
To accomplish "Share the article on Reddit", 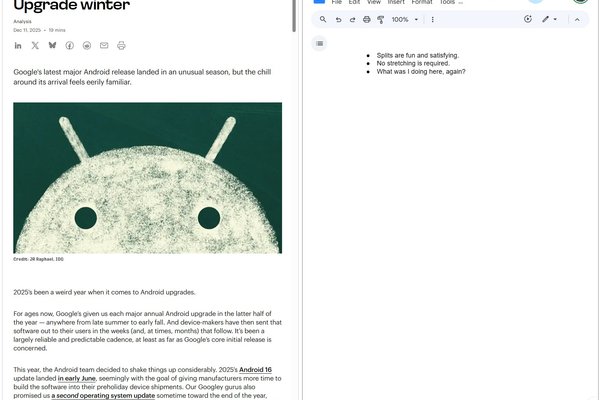I will click(x=87, y=46).
